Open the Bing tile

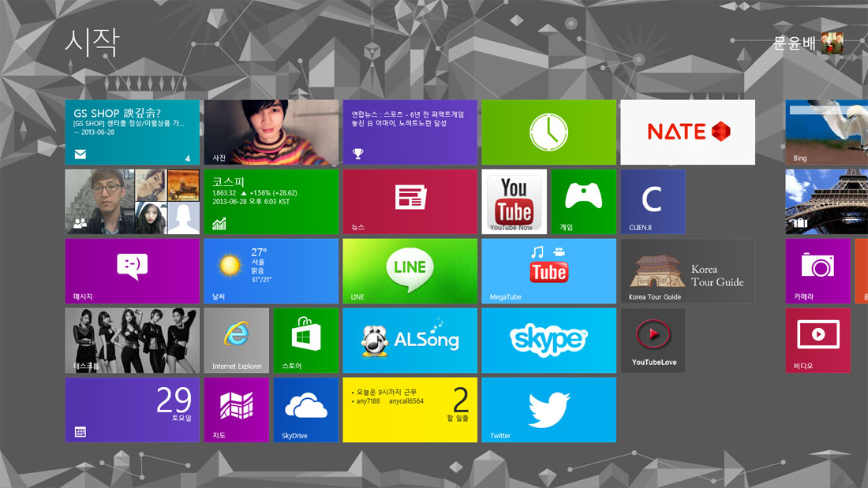point(826,132)
